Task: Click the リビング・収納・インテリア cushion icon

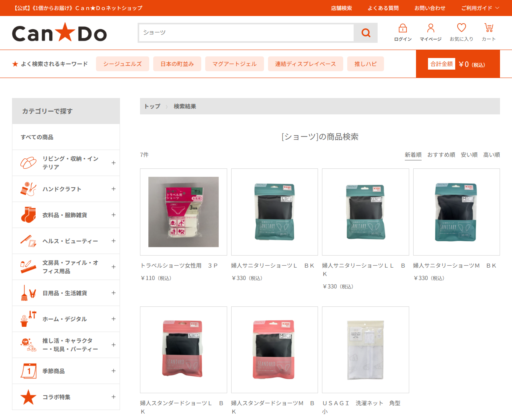Action: click(x=28, y=163)
